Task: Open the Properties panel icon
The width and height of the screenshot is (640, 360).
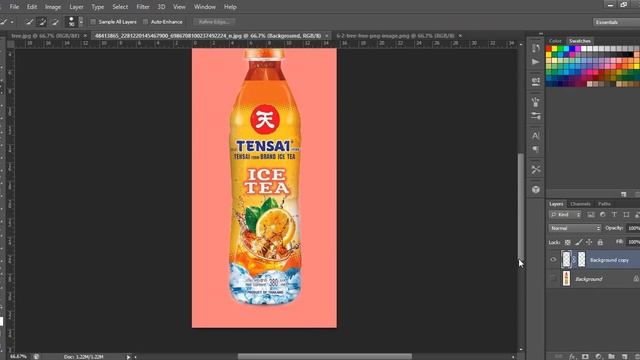Action: point(536,81)
